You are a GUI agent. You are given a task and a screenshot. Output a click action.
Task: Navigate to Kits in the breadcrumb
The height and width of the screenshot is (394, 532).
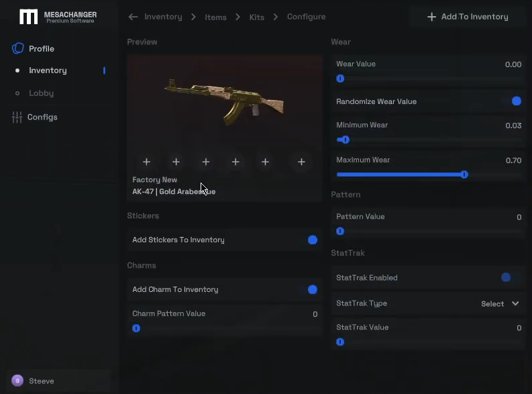click(x=257, y=17)
